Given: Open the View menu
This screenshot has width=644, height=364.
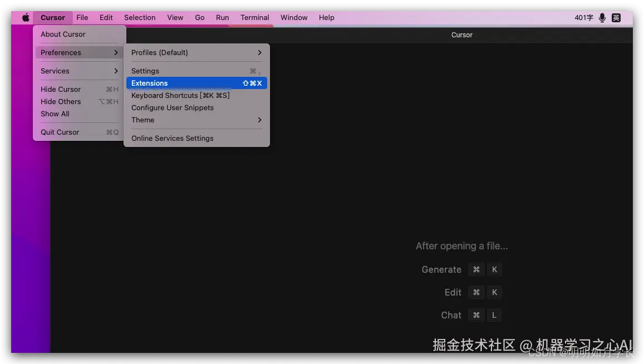Looking at the screenshot, I should point(175,18).
